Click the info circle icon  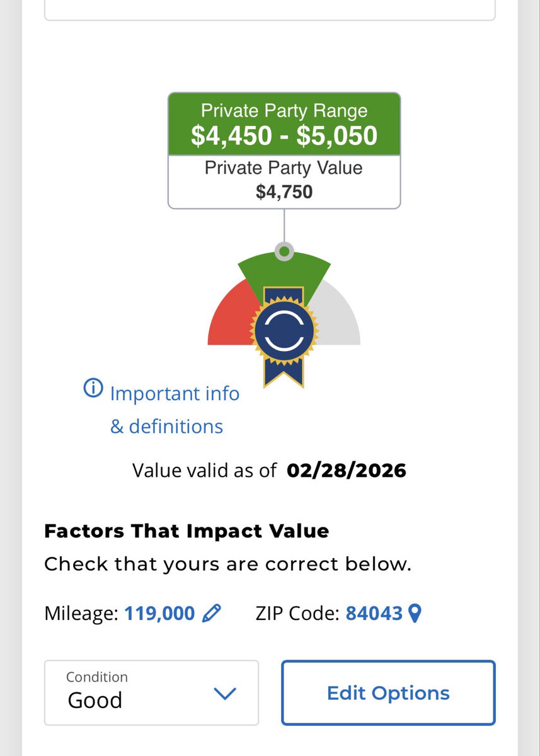tap(93, 388)
